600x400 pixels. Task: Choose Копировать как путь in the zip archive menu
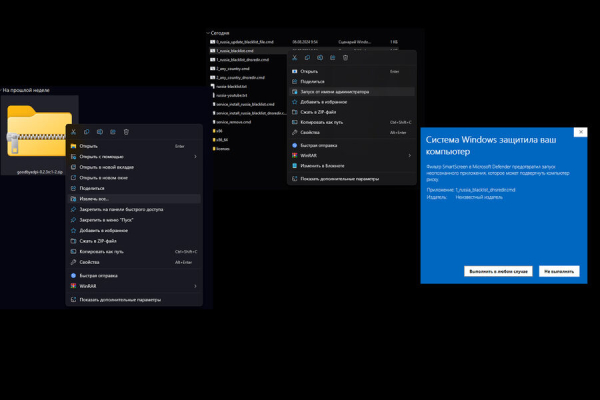(x=134, y=251)
